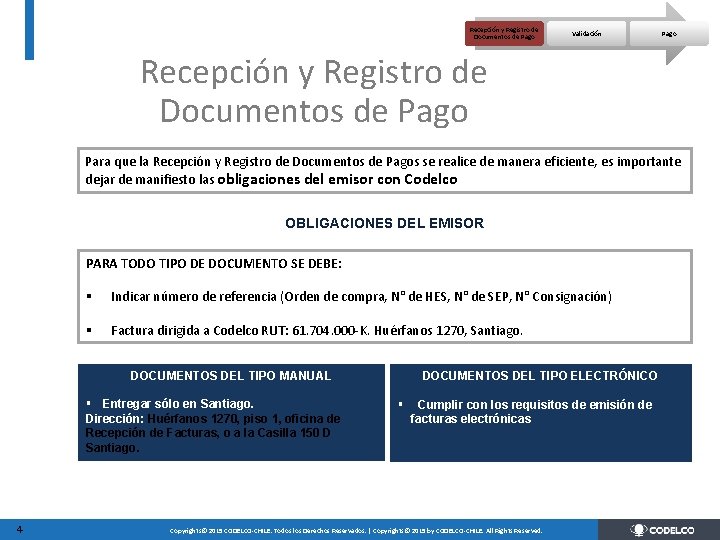Select the 'Validación' process step

586,34
